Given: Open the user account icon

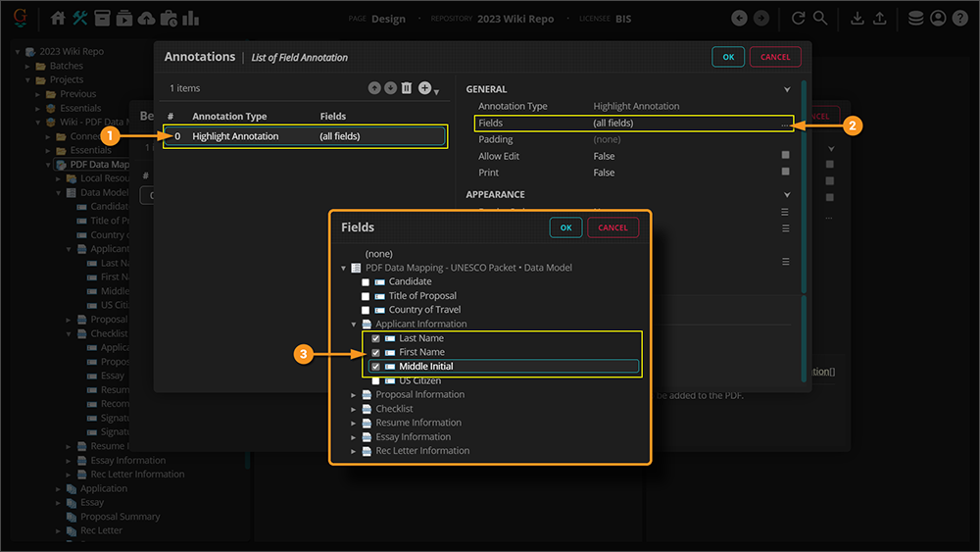Looking at the screenshot, I should pyautogui.click(x=938, y=19).
